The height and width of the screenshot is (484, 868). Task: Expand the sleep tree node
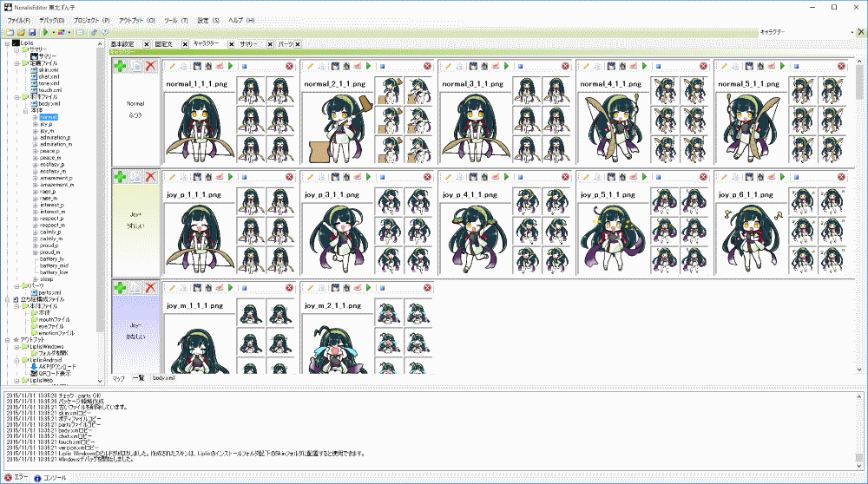tap(34, 279)
